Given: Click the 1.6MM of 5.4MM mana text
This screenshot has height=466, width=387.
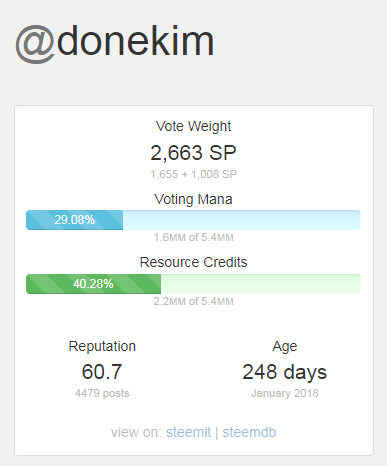Looking at the screenshot, I should (193, 237).
